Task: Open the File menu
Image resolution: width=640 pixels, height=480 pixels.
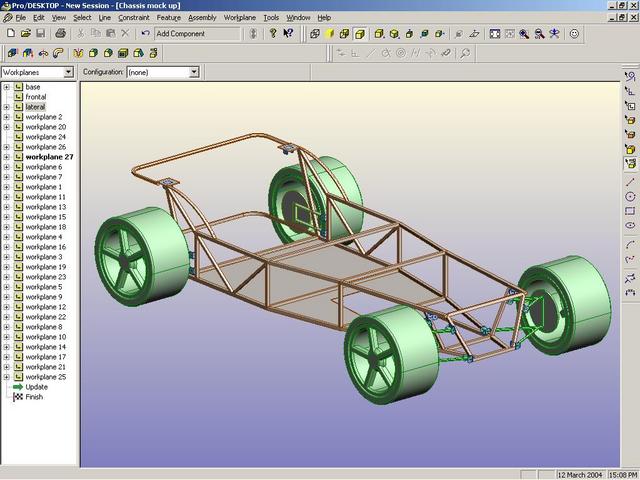Action: 20,18
